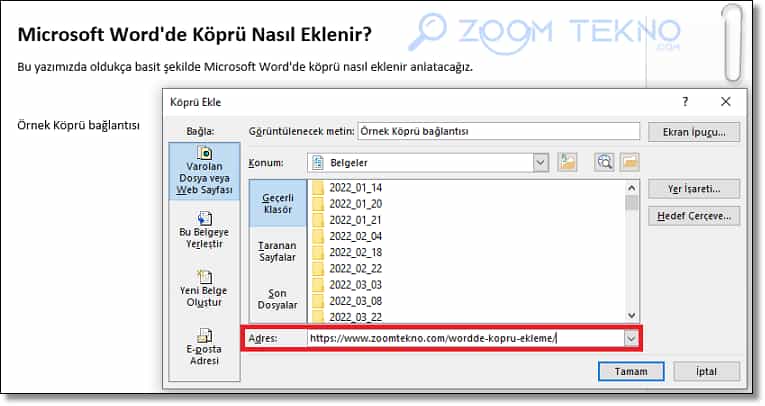Open the browse the Web icon

pyautogui.click(x=604, y=162)
